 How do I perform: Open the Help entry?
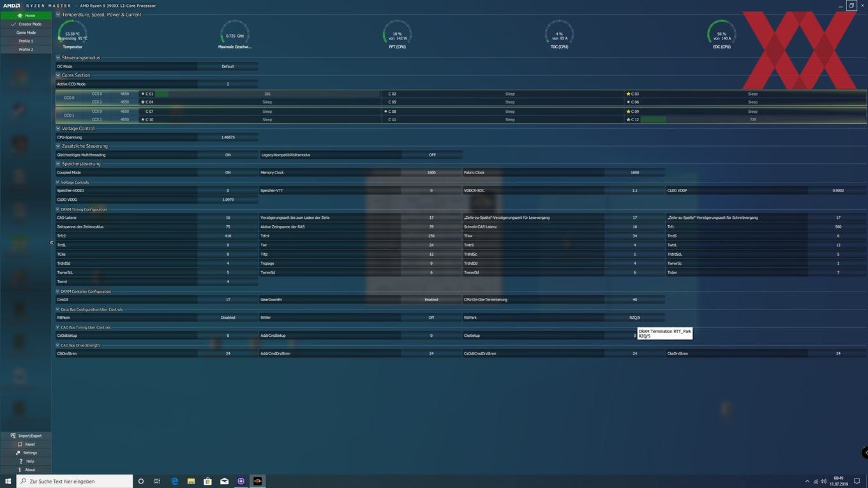26,461
